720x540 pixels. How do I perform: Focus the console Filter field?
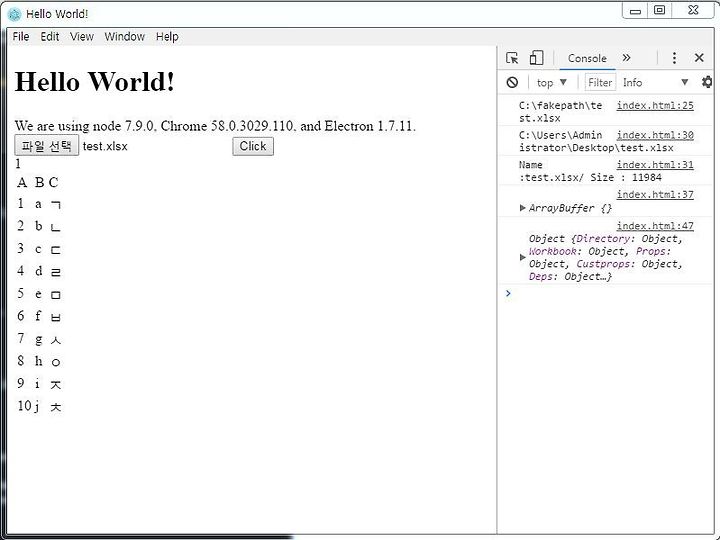point(600,83)
